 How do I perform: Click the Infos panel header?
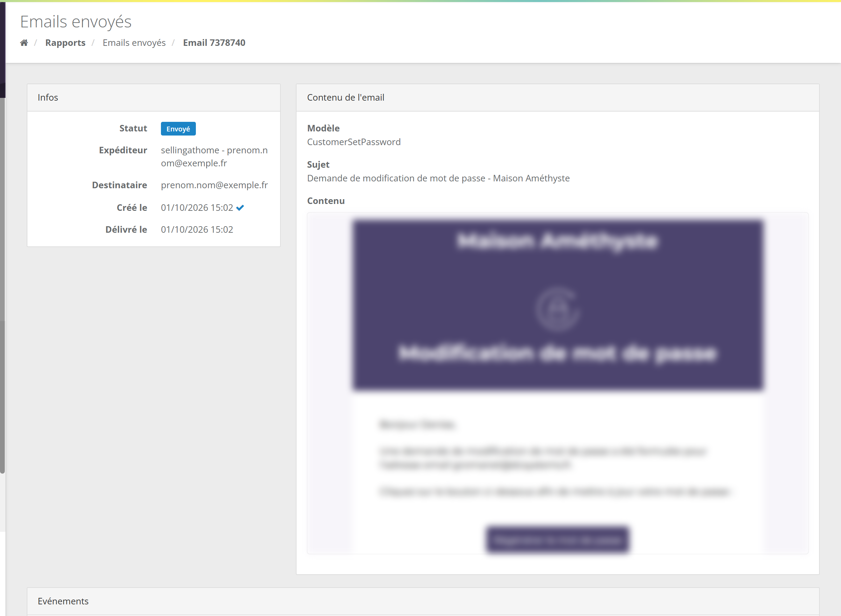tap(154, 98)
